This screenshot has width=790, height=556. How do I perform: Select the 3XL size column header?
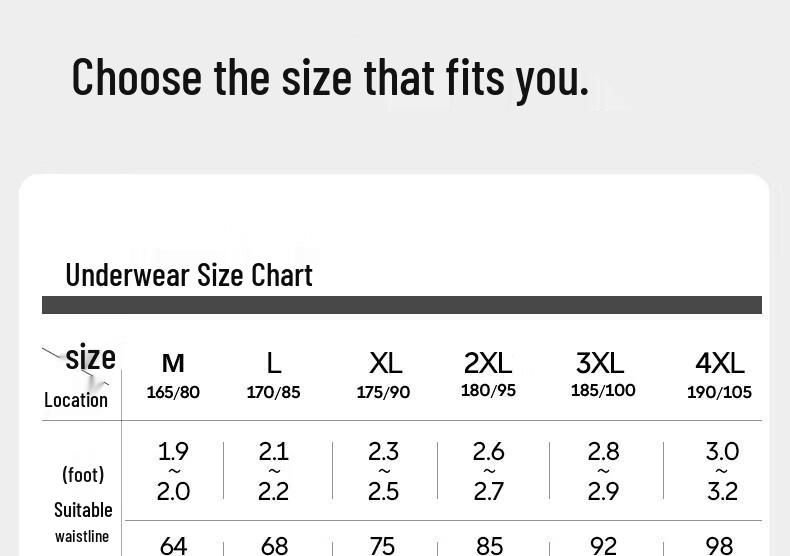600,363
